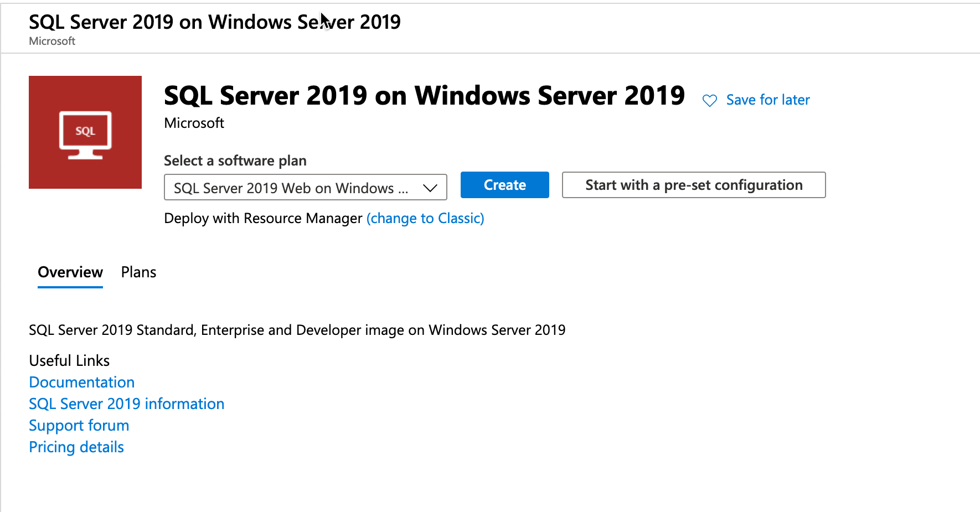Select the heart outline next to Save for later
The width and height of the screenshot is (980, 512).
tap(709, 100)
